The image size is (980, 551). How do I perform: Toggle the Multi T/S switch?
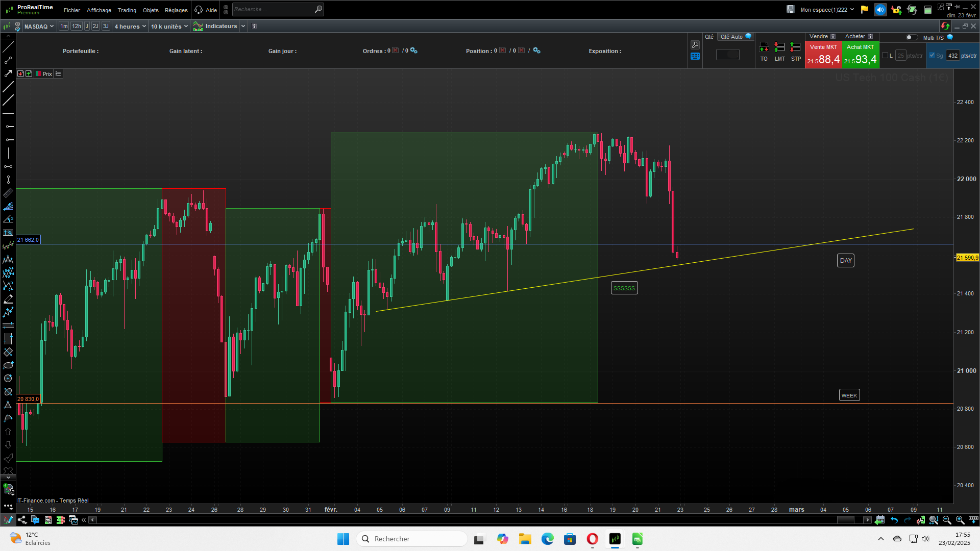click(911, 37)
